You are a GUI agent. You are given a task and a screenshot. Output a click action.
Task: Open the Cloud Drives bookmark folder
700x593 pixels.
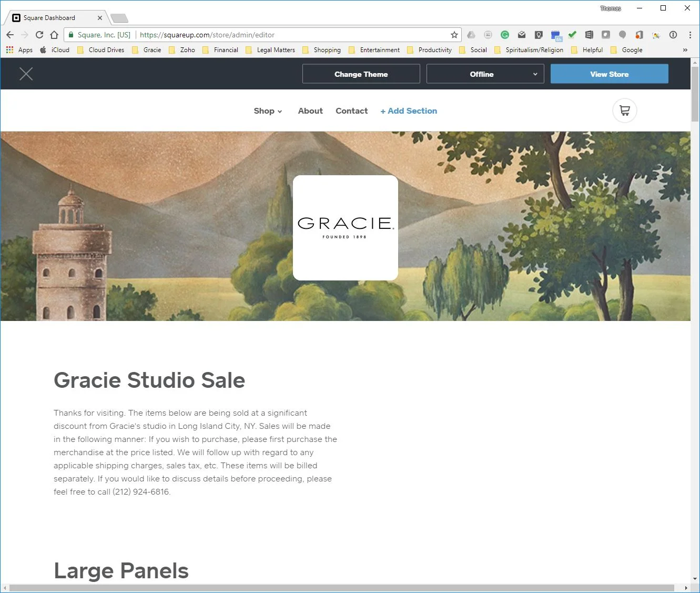pyautogui.click(x=101, y=50)
